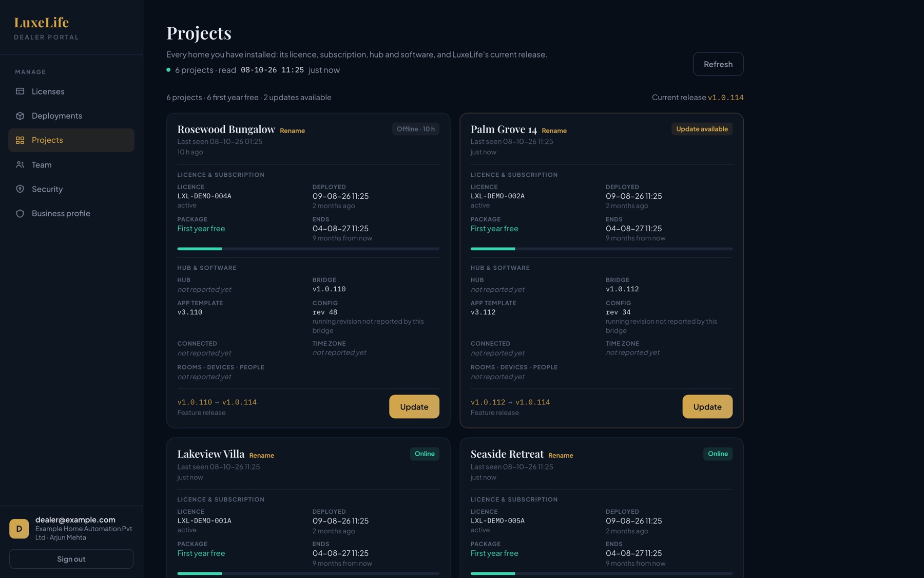
Task: Click Lakeview Villa Online status badge
Action: click(425, 454)
